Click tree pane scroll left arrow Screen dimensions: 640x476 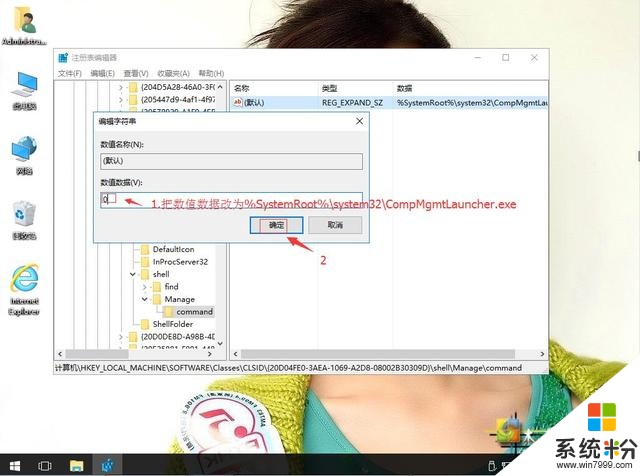click(x=60, y=354)
